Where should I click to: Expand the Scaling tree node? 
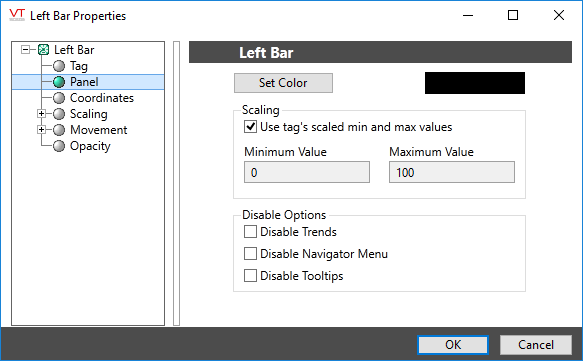41,114
